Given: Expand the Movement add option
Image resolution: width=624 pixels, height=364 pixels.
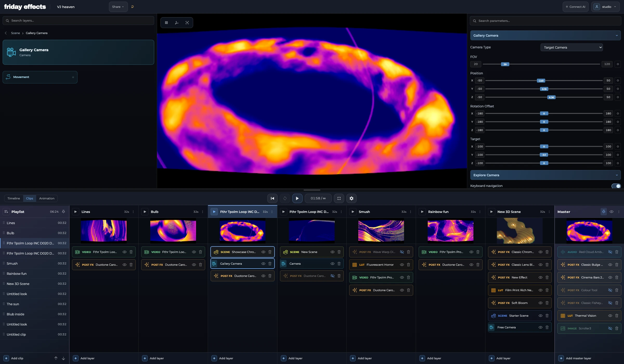Looking at the screenshot, I should pos(73,77).
